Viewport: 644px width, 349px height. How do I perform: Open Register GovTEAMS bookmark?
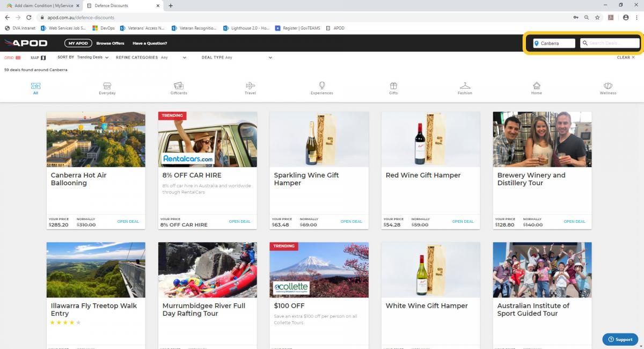tap(298, 28)
